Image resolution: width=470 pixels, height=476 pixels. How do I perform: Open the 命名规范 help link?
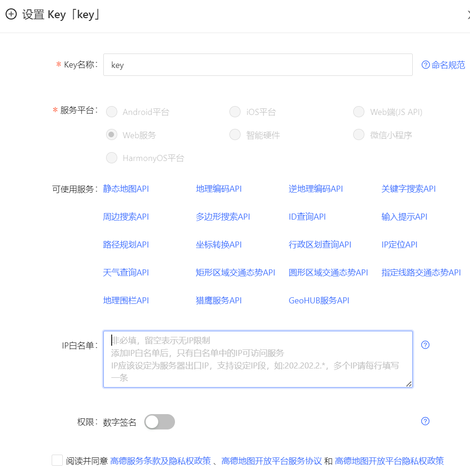443,65
